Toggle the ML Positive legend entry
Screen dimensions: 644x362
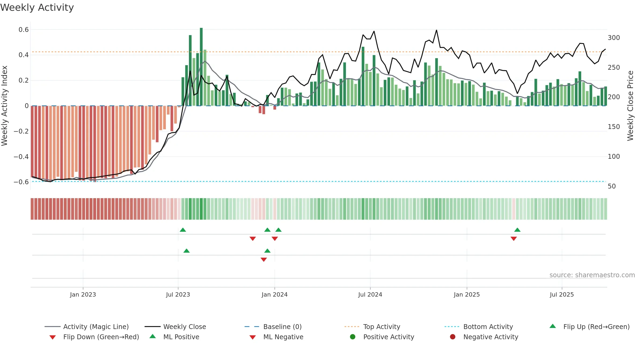pos(174,337)
